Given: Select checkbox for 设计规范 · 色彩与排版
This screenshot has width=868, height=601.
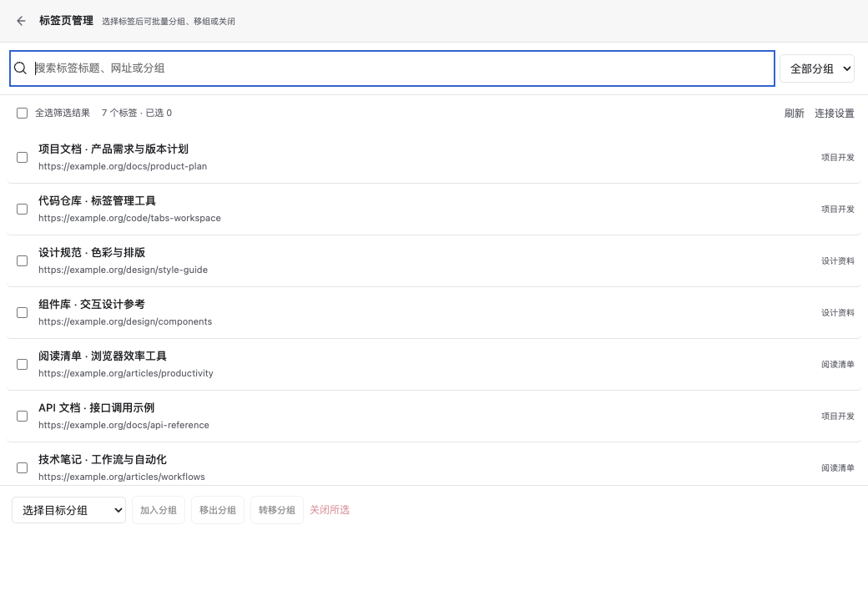Looking at the screenshot, I should 23,261.
